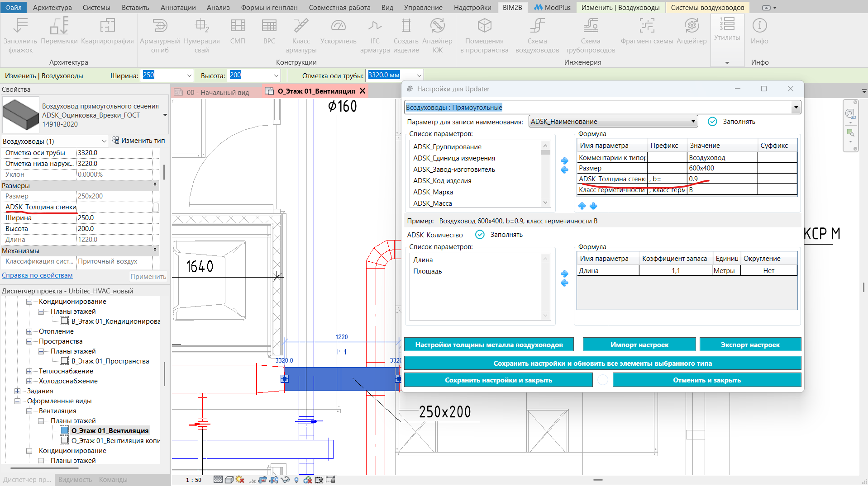
Task: Move formula row up with blue arrow
Action: [x=582, y=206]
